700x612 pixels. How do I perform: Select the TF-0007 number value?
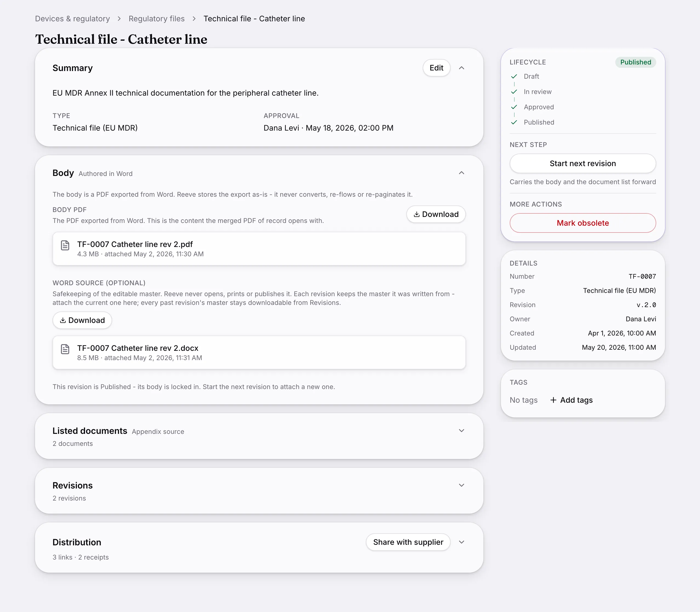(642, 276)
